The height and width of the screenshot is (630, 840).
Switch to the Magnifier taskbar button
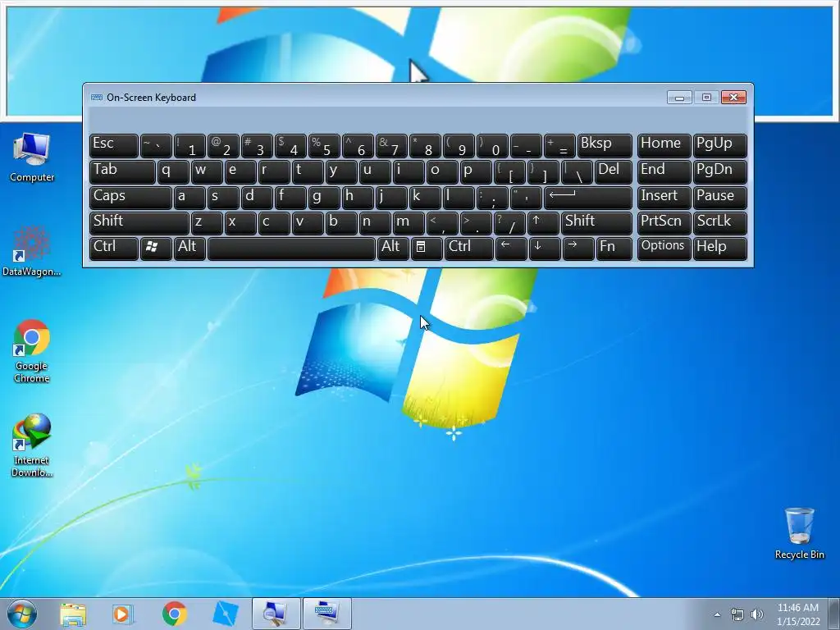(276, 614)
